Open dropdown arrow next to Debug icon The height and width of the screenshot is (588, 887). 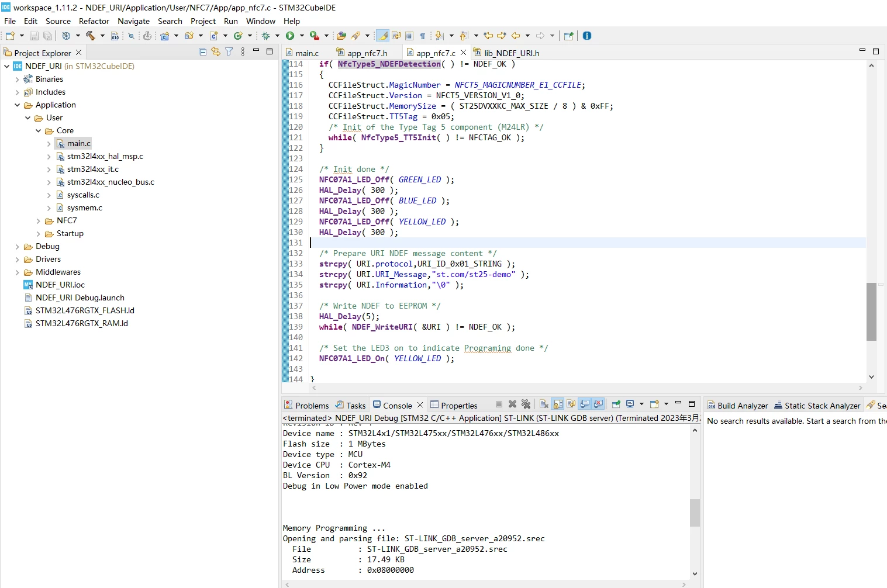coord(277,36)
